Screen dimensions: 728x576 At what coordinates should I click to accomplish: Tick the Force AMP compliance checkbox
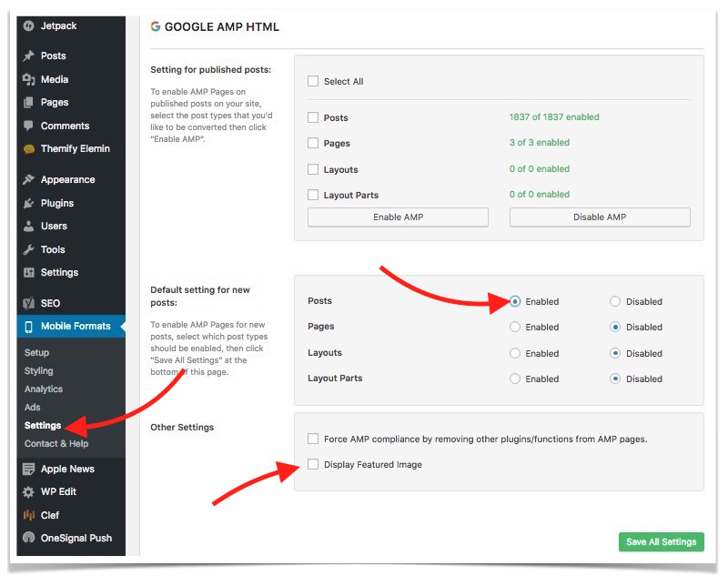coord(313,440)
